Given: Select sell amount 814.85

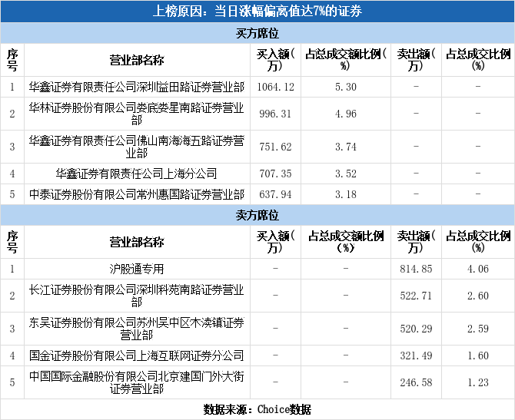Looking at the screenshot, I should tap(416, 269).
